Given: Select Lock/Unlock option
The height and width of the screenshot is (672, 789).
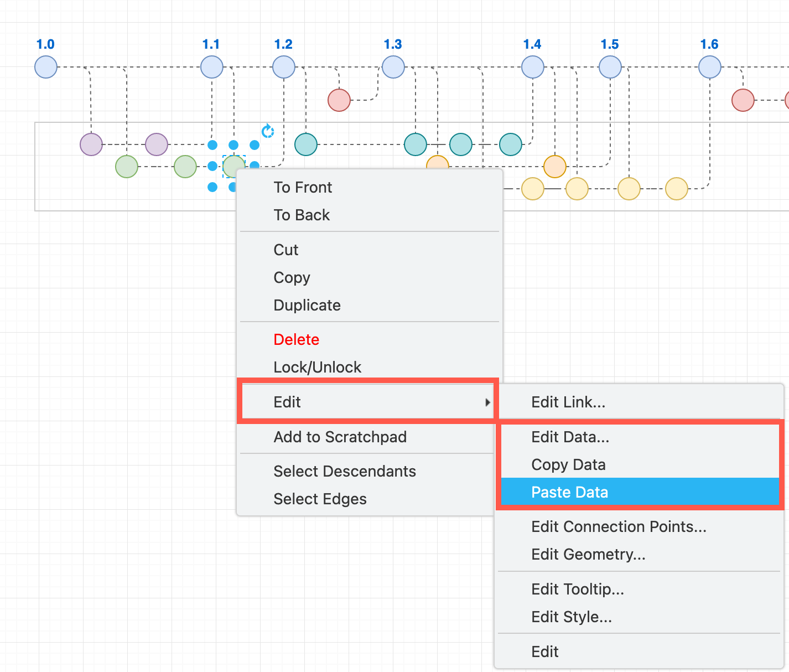Looking at the screenshot, I should [x=317, y=367].
